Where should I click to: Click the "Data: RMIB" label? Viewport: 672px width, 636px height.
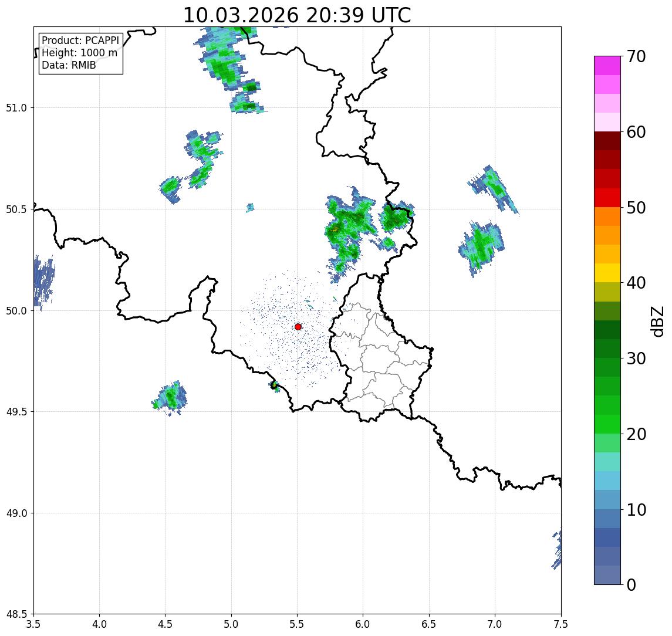coord(69,65)
